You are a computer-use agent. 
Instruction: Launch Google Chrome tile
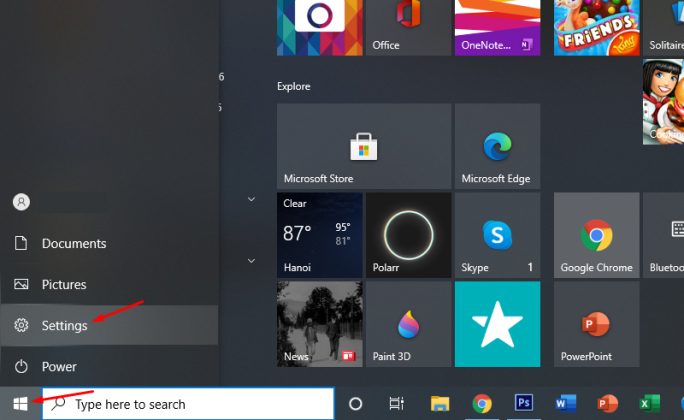(x=596, y=236)
